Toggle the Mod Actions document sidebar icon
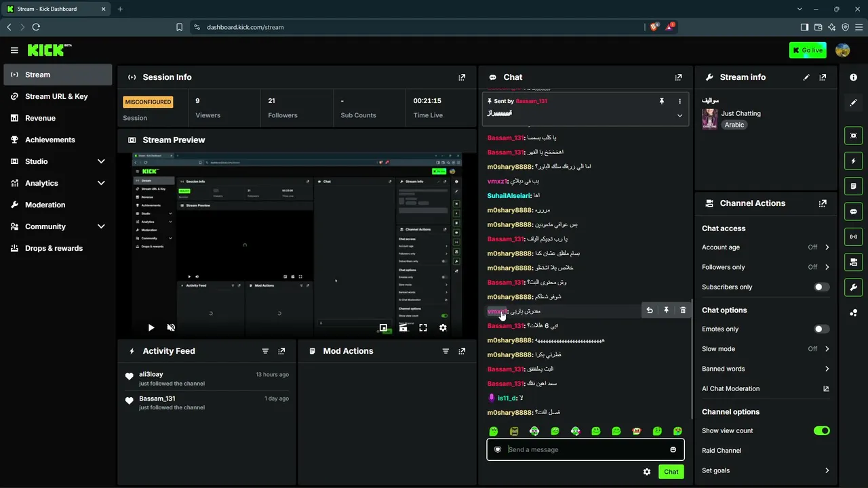This screenshot has width=868, height=488. (x=853, y=186)
